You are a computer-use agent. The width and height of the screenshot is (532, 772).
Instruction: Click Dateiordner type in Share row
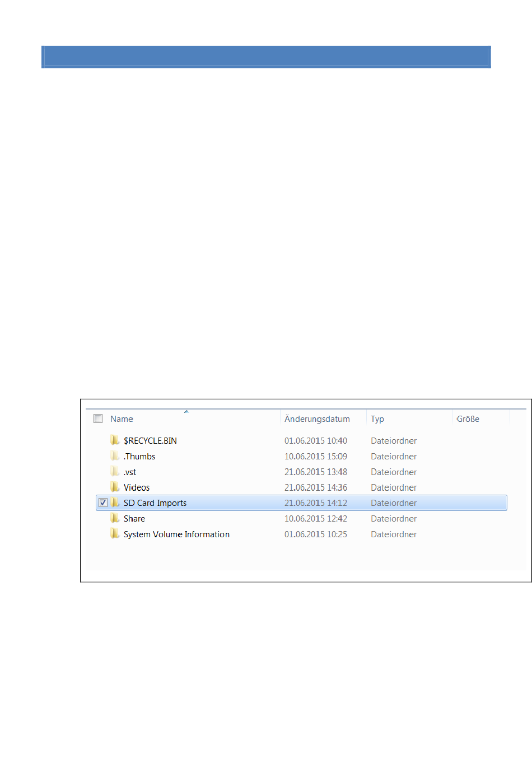tap(394, 519)
